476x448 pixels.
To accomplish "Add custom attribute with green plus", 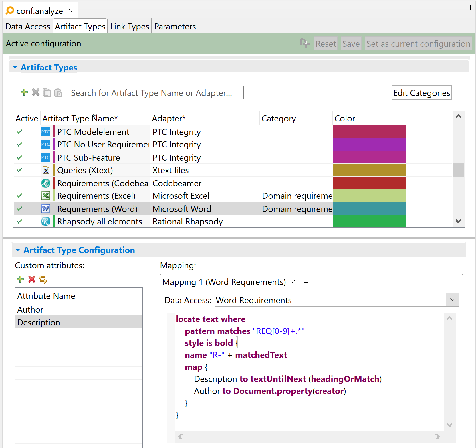I will tap(20, 279).
